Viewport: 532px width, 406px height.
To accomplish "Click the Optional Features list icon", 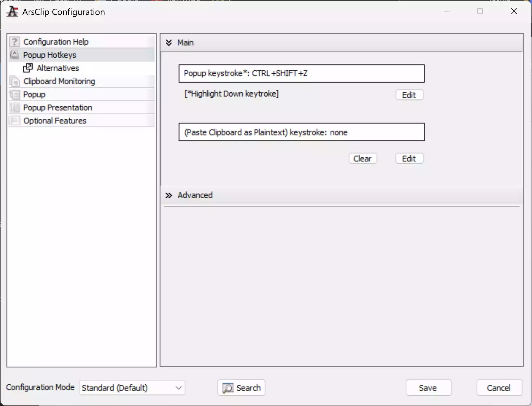I will tap(14, 120).
